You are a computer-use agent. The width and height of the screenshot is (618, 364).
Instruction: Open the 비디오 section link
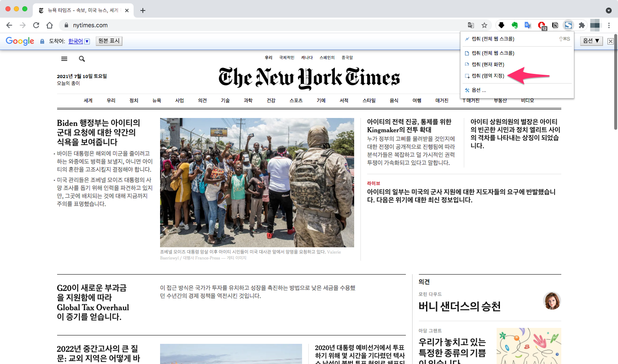tap(528, 100)
